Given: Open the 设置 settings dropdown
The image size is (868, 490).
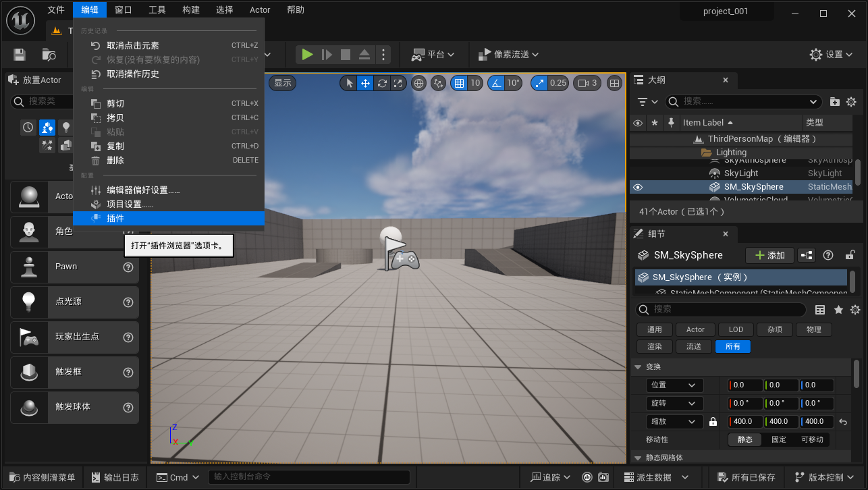Looking at the screenshot, I should pyautogui.click(x=832, y=55).
